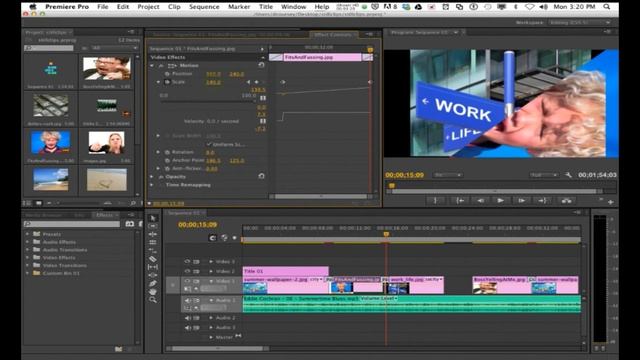Select the Ripple Edit tool
The width and height of the screenshot is (640, 360).
point(153,234)
